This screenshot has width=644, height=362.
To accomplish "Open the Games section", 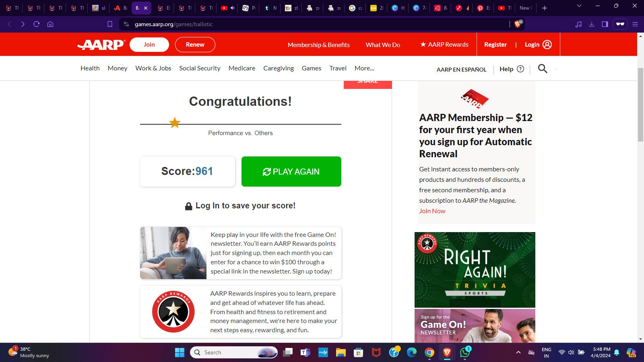I will coord(312,68).
